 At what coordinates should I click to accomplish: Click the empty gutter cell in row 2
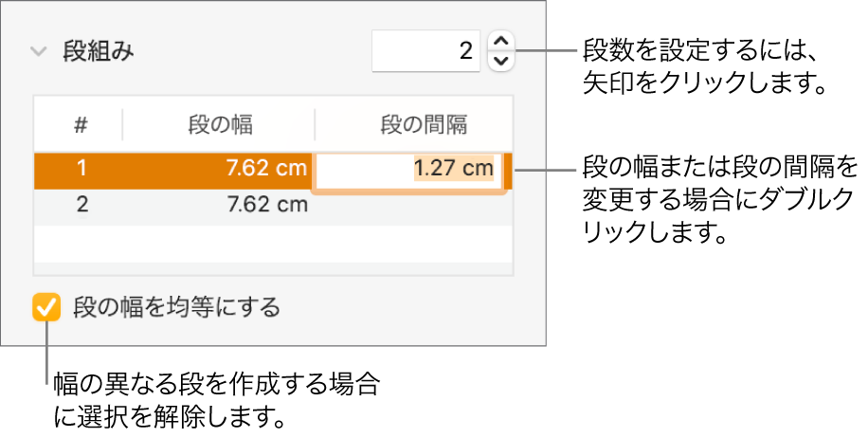(414, 204)
